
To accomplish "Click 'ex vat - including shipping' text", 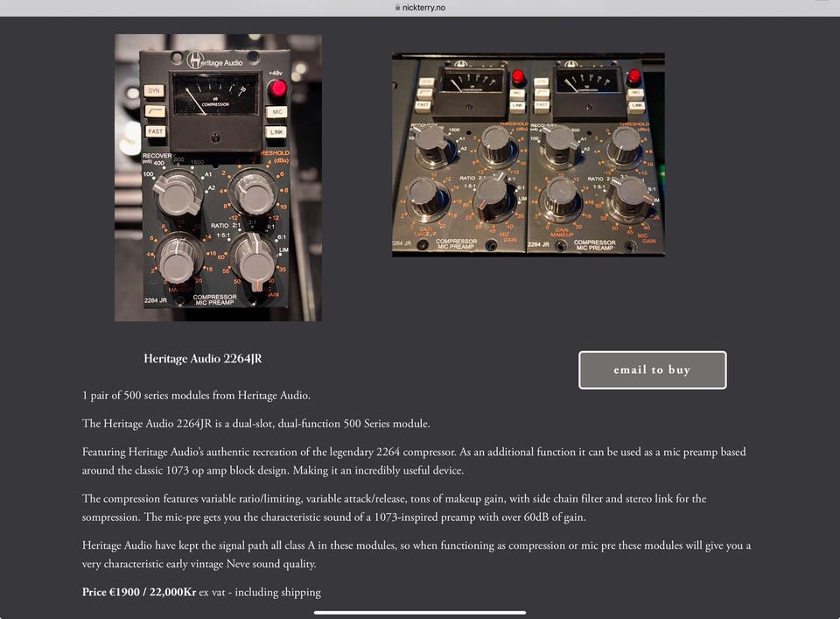I will click(x=260, y=592).
